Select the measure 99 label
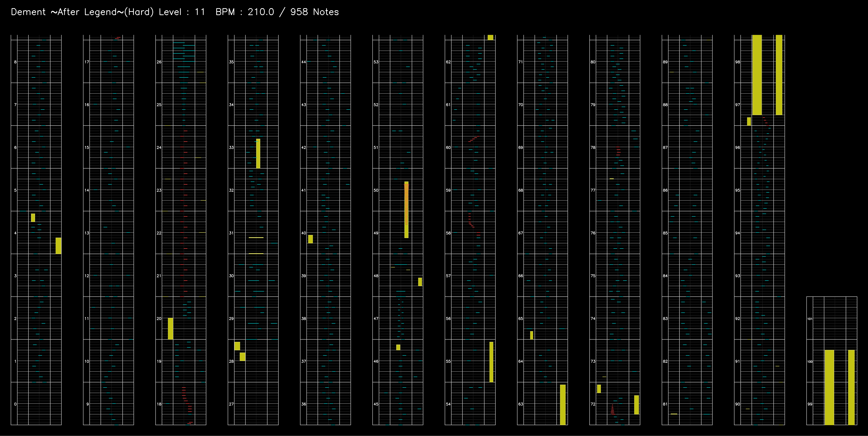This screenshot has width=868, height=436. pos(810,404)
